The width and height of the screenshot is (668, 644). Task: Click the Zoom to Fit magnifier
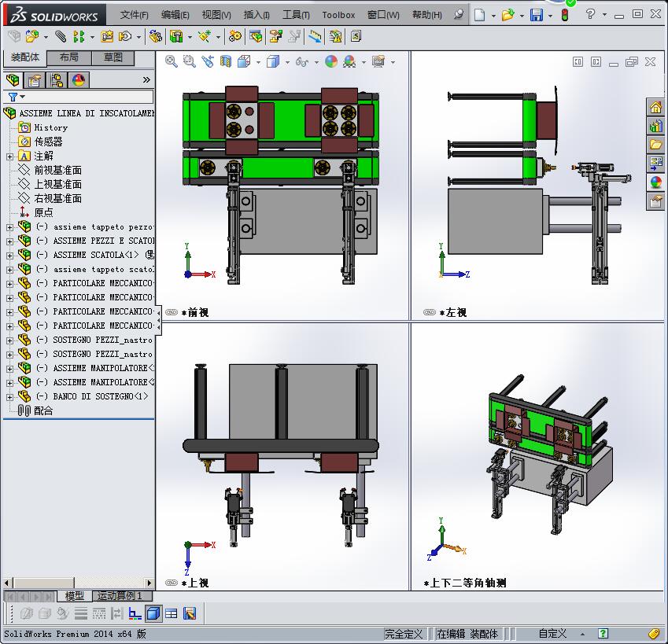pos(172,61)
